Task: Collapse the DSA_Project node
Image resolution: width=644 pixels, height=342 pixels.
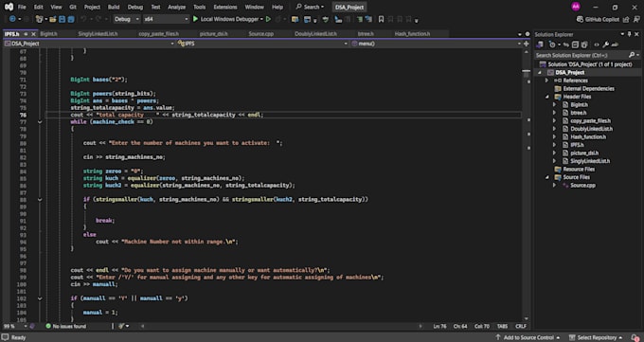Action: pos(540,72)
